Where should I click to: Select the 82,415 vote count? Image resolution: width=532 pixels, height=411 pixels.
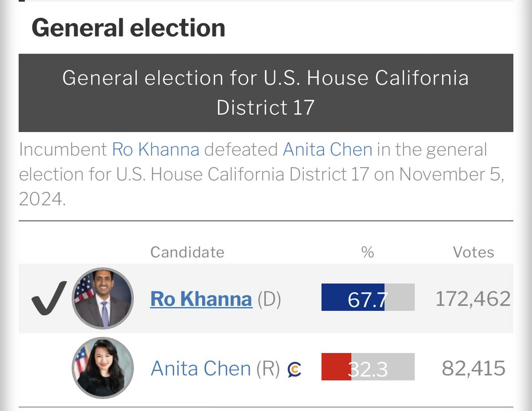(x=473, y=368)
